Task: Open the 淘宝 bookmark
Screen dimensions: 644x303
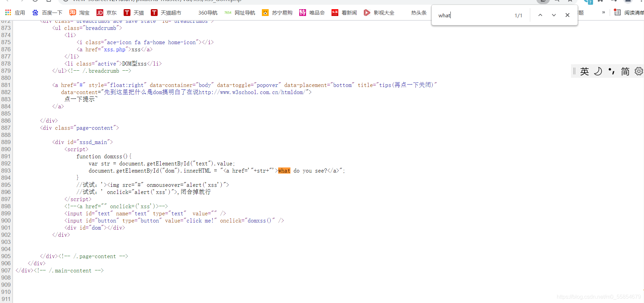Action: [79, 13]
